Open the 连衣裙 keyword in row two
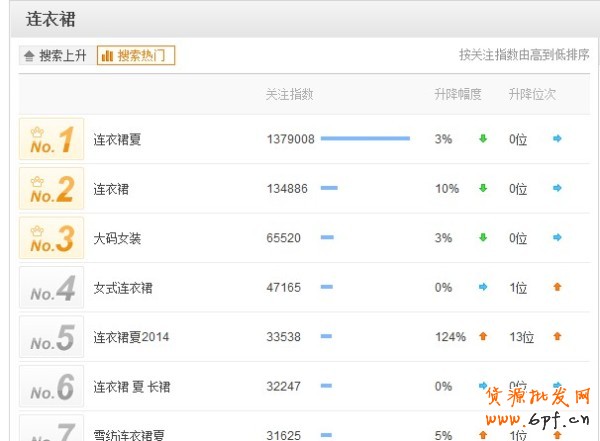The image size is (600, 441). 111,189
